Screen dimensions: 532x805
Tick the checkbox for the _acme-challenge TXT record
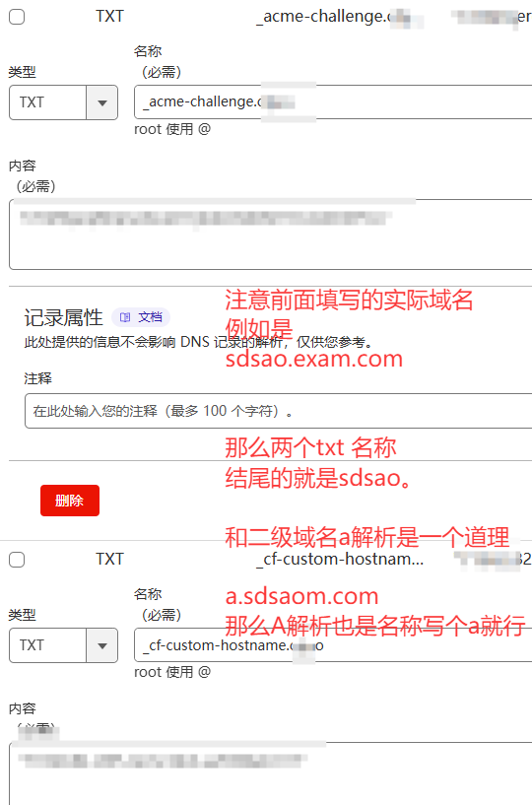tap(17, 17)
